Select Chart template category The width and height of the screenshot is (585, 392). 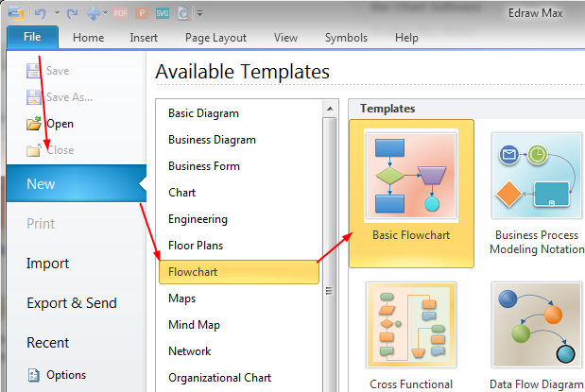[x=181, y=193]
